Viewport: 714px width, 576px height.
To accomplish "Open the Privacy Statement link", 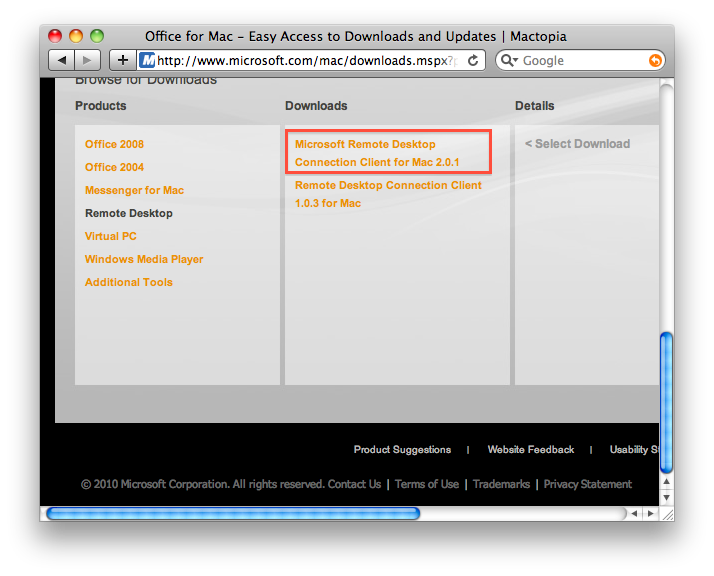I will point(587,484).
